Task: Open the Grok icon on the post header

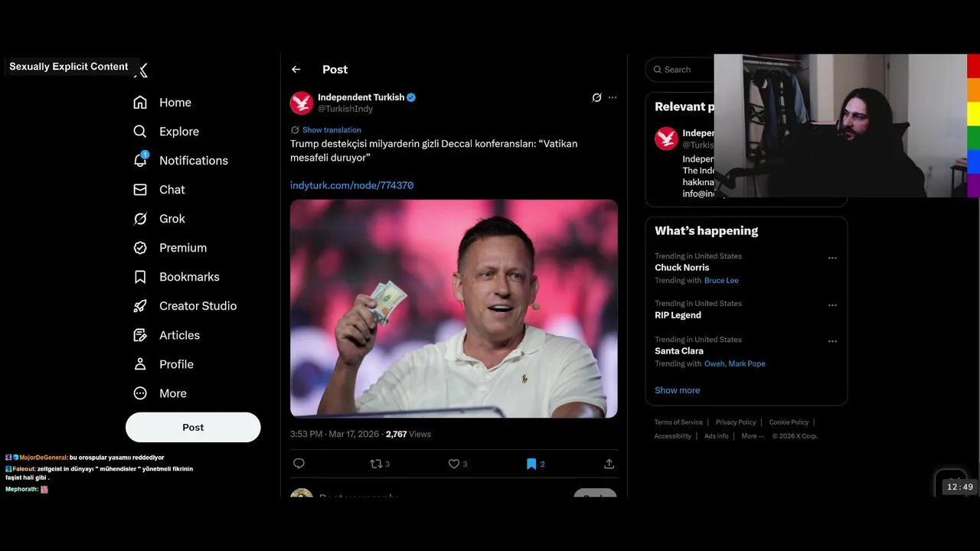Action: click(596, 98)
